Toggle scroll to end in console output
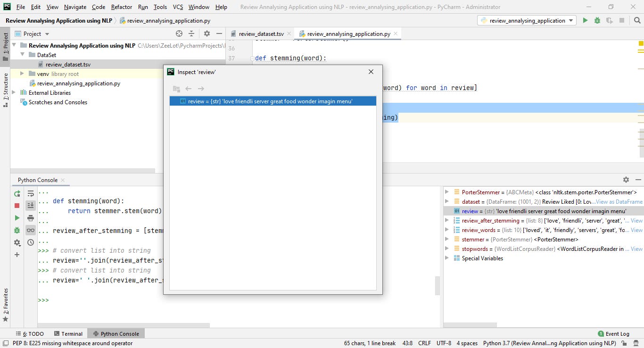The width and height of the screenshot is (644, 348). (x=30, y=205)
